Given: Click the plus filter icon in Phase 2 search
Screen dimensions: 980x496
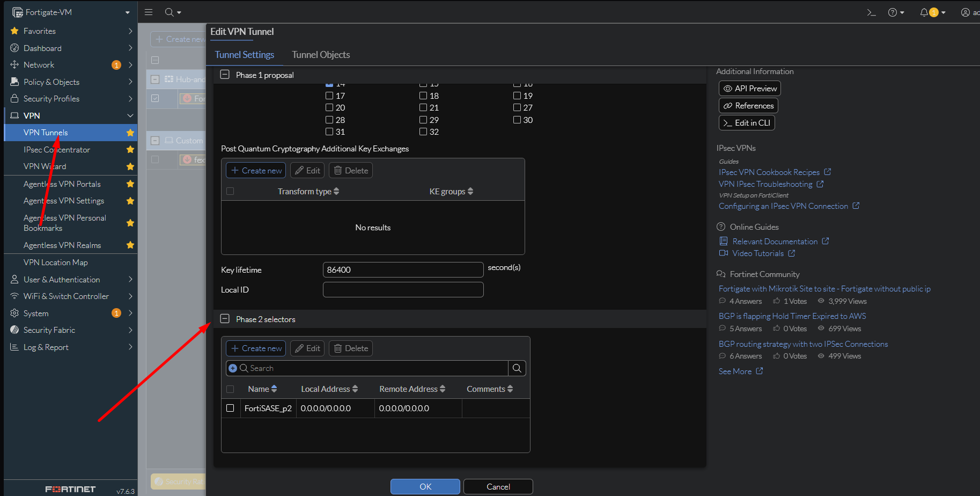Looking at the screenshot, I should tap(233, 368).
